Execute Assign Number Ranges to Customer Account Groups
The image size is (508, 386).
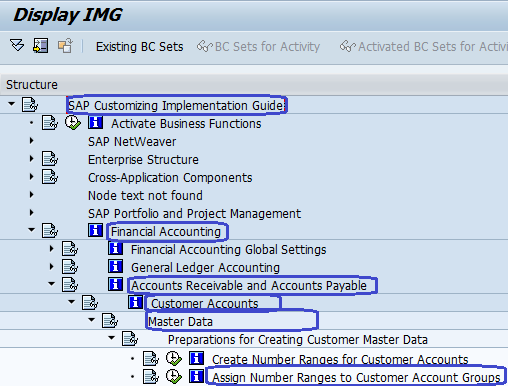tap(174, 377)
